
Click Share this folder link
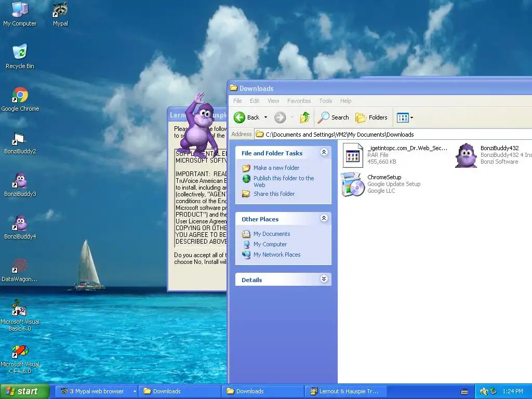point(274,194)
